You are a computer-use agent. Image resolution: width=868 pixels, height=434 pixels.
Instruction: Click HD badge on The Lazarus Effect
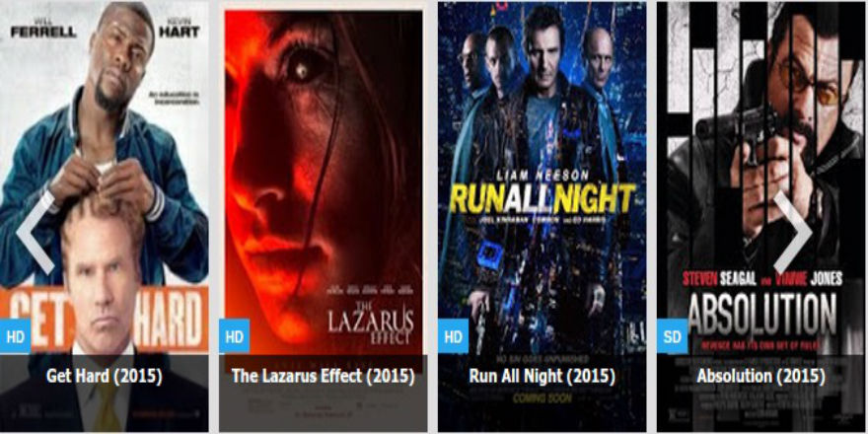coord(234,336)
